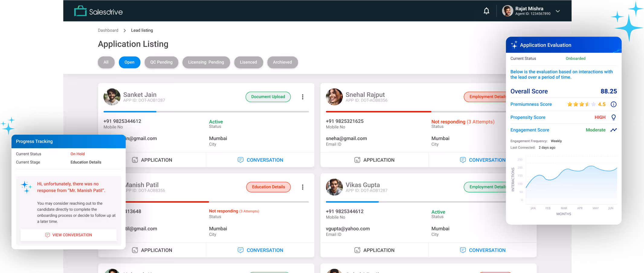Click the Salesdrive logo icon
The width and height of the screenshot is (644, 273).
tap(80, 11)
